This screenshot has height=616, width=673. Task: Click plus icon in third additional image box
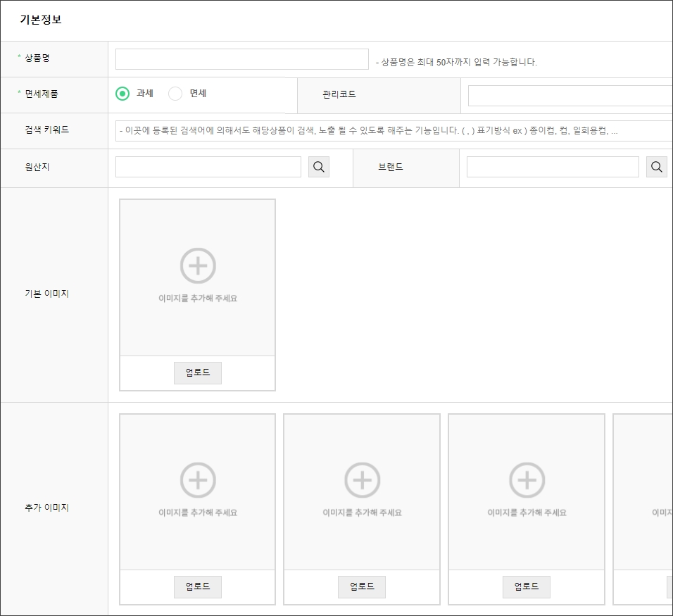[527, 480]
